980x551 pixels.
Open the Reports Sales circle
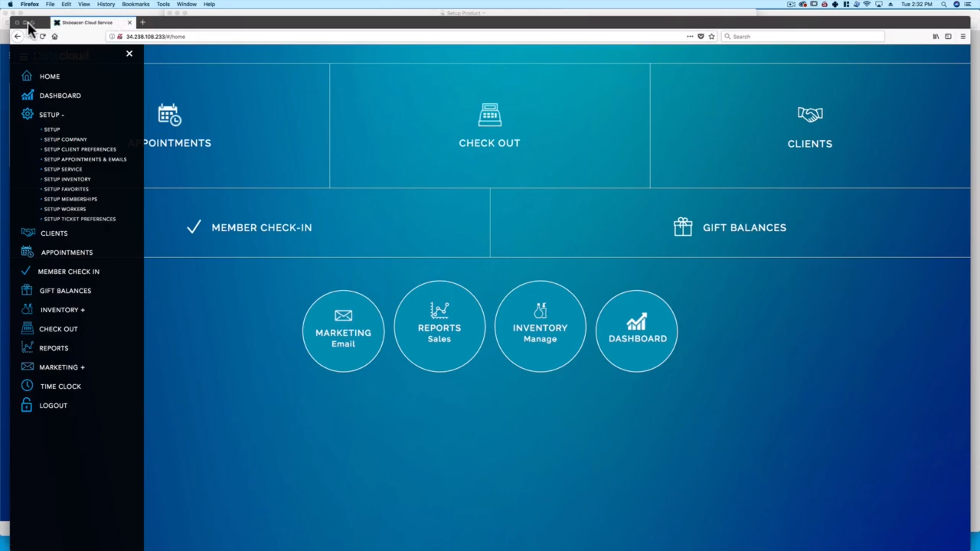tap(439, 327)
